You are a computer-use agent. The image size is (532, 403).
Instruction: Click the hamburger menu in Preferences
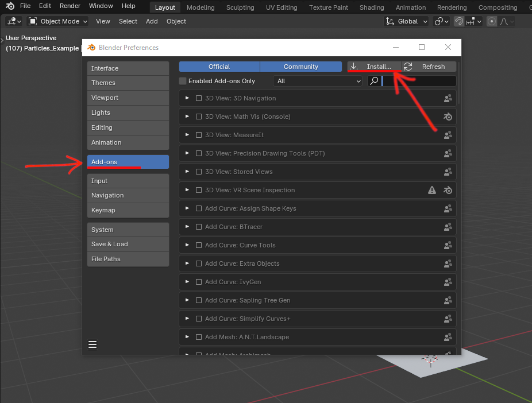point(92,344)
